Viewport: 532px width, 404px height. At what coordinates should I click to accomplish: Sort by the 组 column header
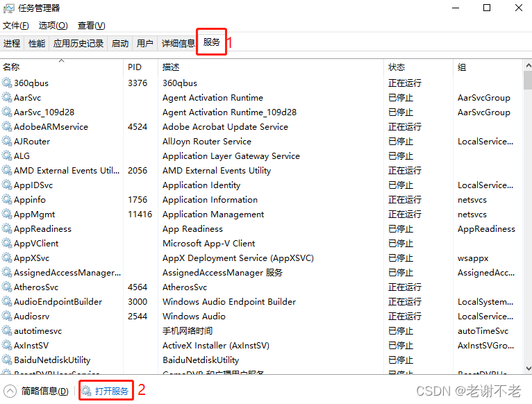[488, 67]
